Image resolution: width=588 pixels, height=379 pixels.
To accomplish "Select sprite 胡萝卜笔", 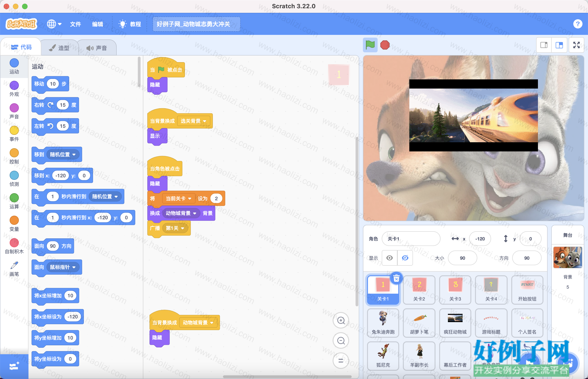I will tap(419, 323).
